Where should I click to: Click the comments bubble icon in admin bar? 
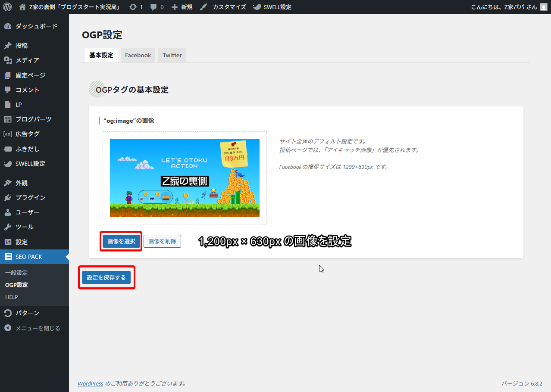point(153,7)
